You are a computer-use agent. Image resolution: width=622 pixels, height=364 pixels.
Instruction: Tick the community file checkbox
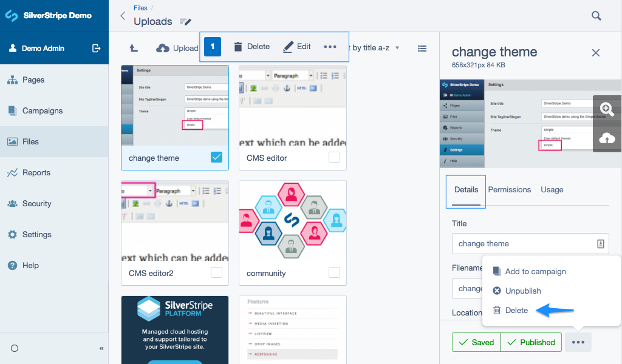334,273
